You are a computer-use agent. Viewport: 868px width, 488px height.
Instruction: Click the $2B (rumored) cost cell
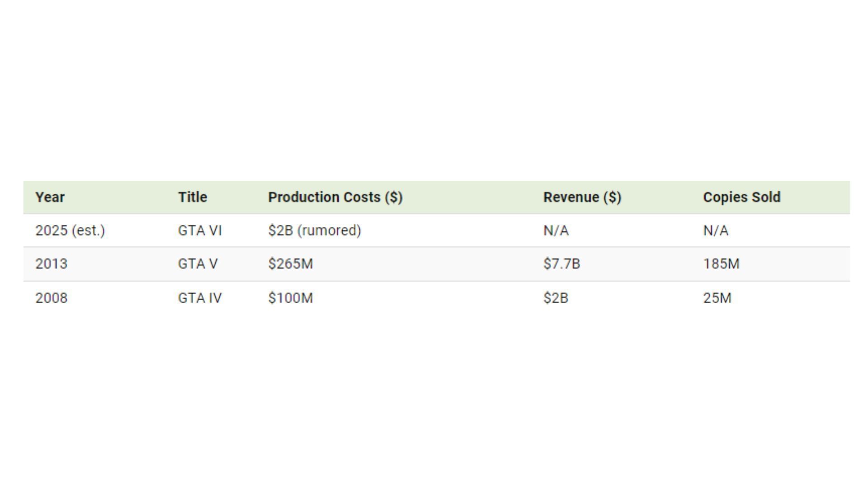click(x=315, y=231)
